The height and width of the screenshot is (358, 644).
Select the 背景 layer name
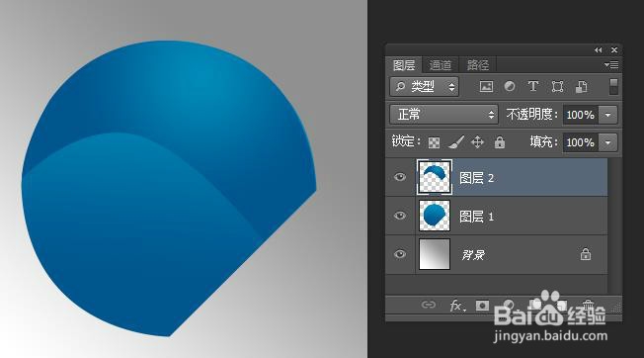tap(473, 255)
